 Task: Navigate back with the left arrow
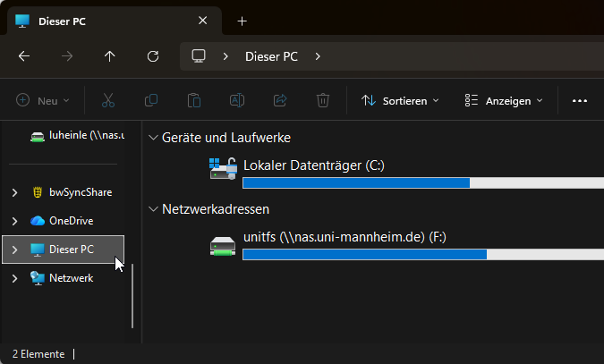coord(24,56)
